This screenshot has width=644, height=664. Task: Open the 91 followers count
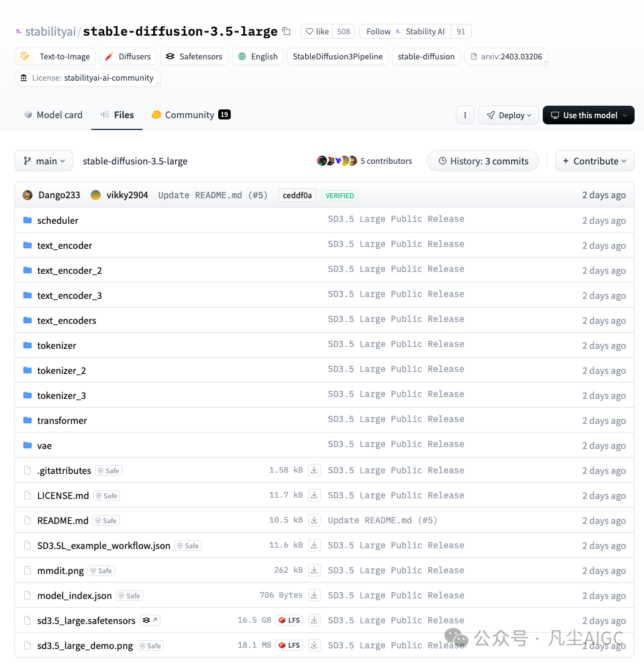(x=461, y=31)
